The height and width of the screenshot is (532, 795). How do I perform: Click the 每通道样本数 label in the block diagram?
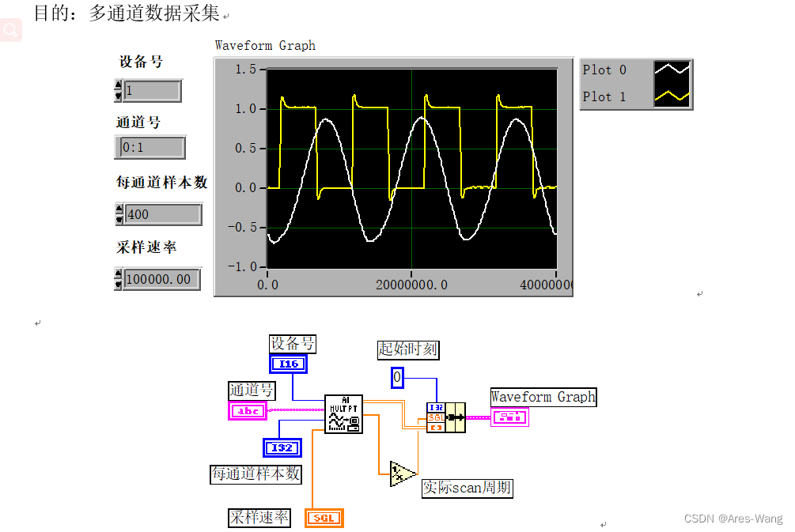(256, 475)
